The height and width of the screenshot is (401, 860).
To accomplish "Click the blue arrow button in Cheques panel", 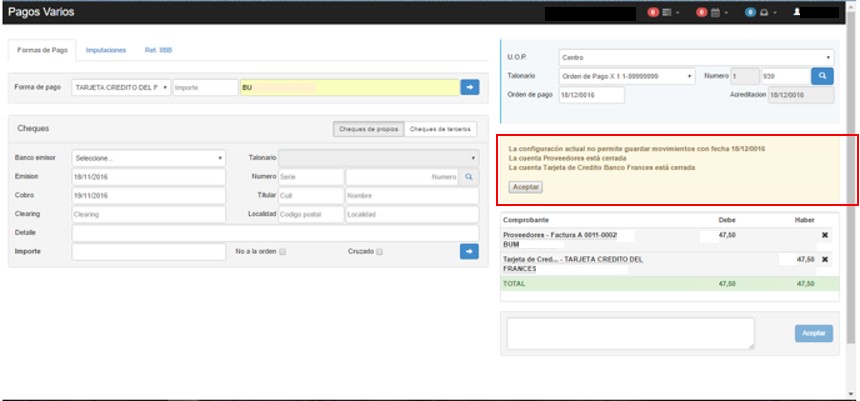I will tap(470, 252).
